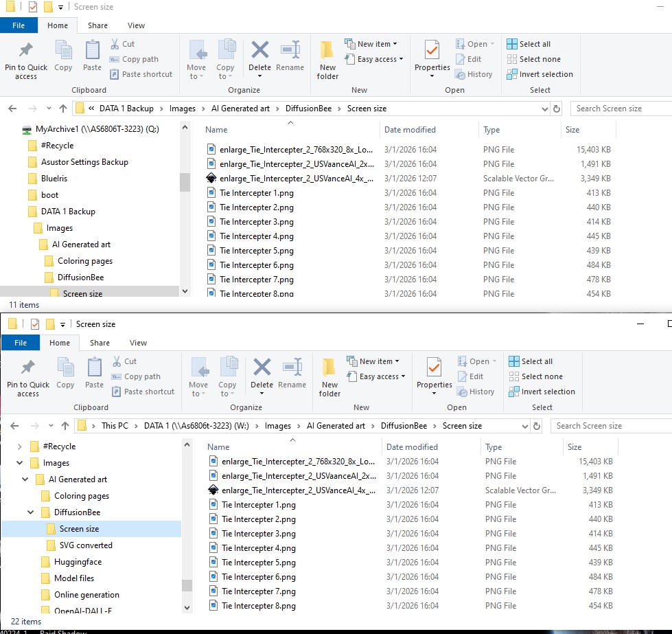Switch to View tab in bottom window
The height and width of the screenshot is (634, 672).
click(x=139, y=343)
